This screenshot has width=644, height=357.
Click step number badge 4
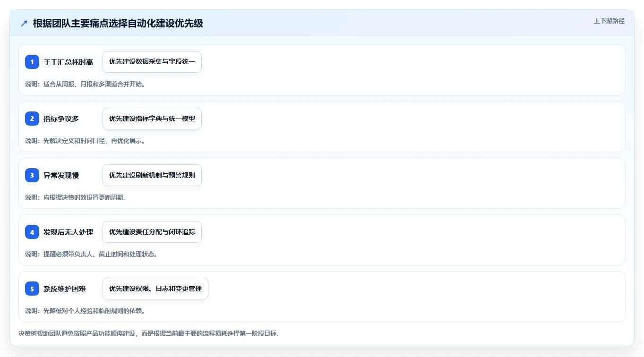[32, 232]
